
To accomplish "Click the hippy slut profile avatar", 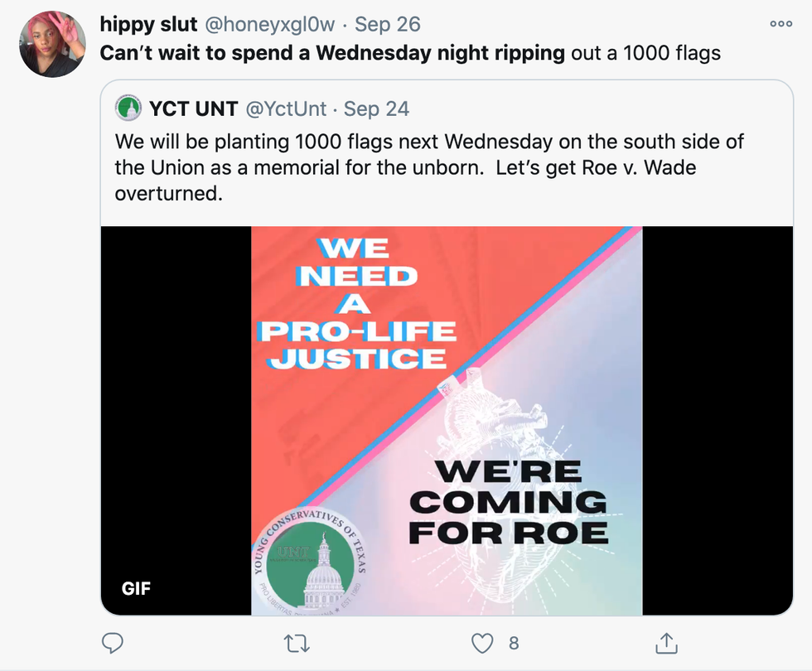I will [52, 44].
